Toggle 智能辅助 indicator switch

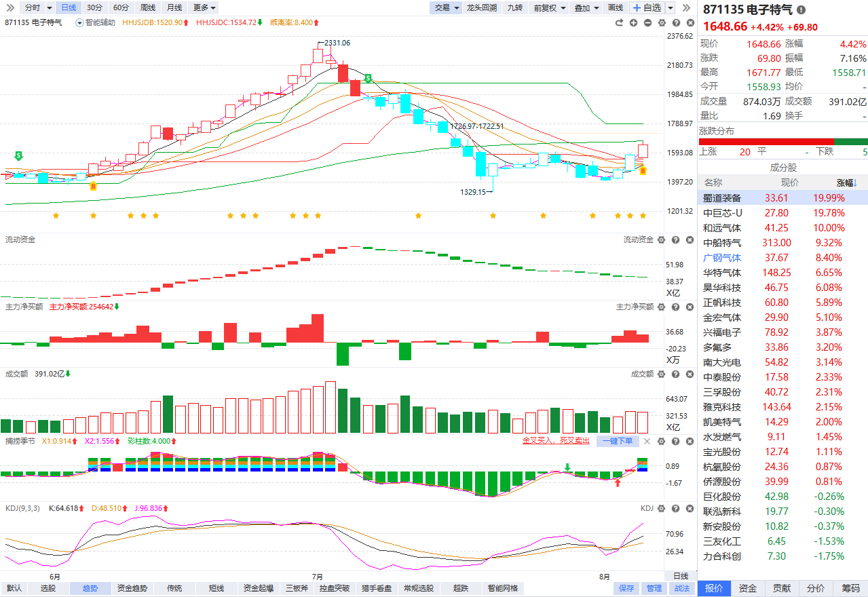coord(80,22)
